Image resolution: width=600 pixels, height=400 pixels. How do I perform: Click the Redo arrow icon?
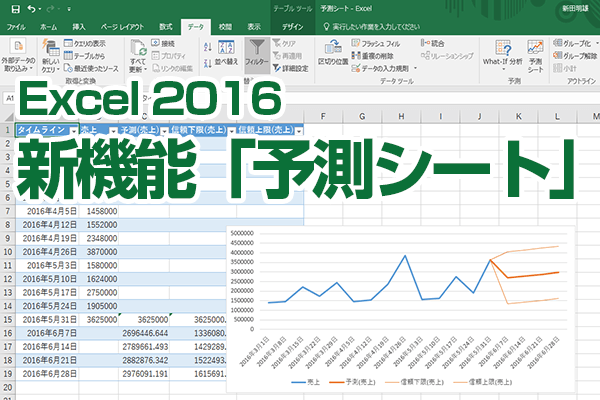[51, 8]
